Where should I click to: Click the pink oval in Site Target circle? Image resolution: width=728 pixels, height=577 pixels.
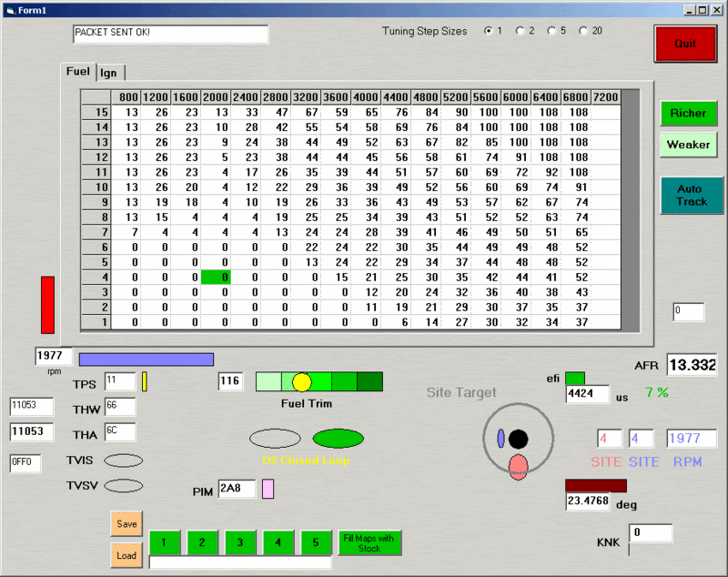point(518,467)
